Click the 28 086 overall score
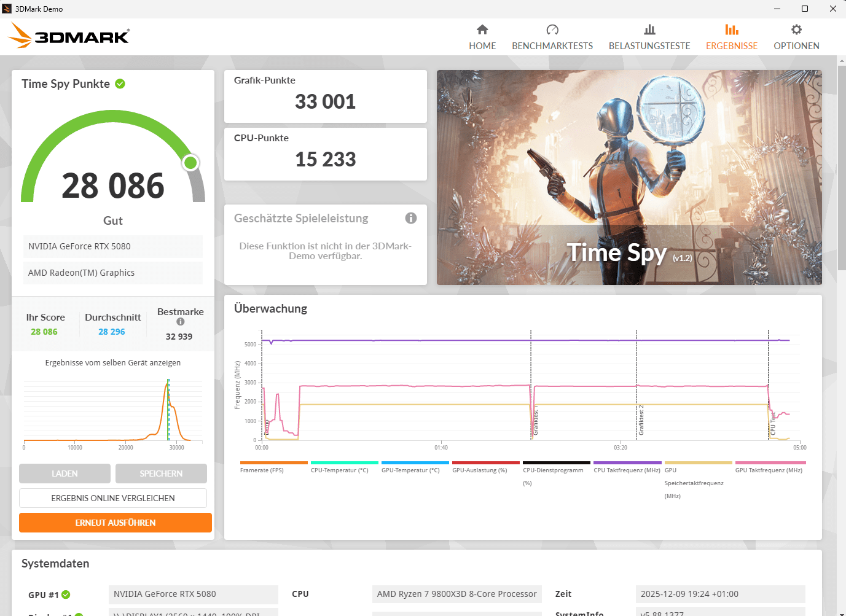846x616 pixels. [x=113, y=185]
